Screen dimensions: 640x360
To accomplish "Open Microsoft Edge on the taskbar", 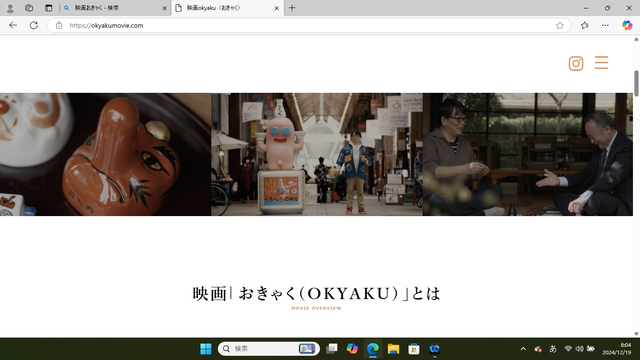I will (373, 349).
